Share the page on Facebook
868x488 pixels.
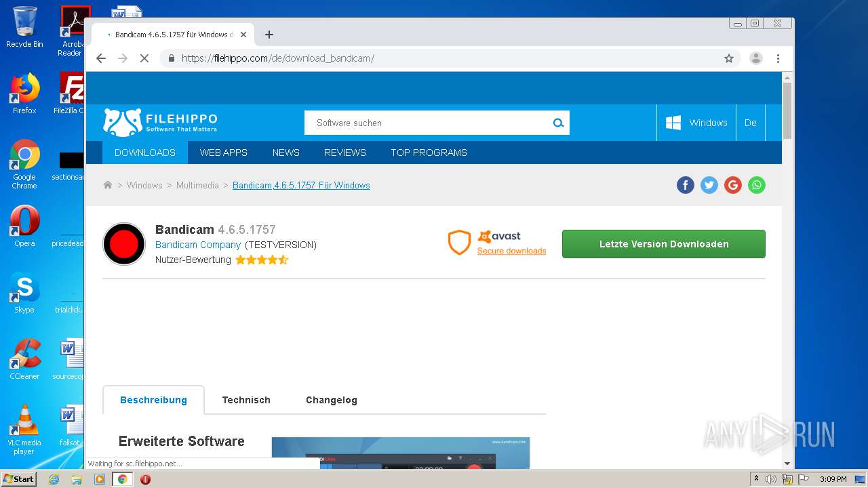coord(686,185)
